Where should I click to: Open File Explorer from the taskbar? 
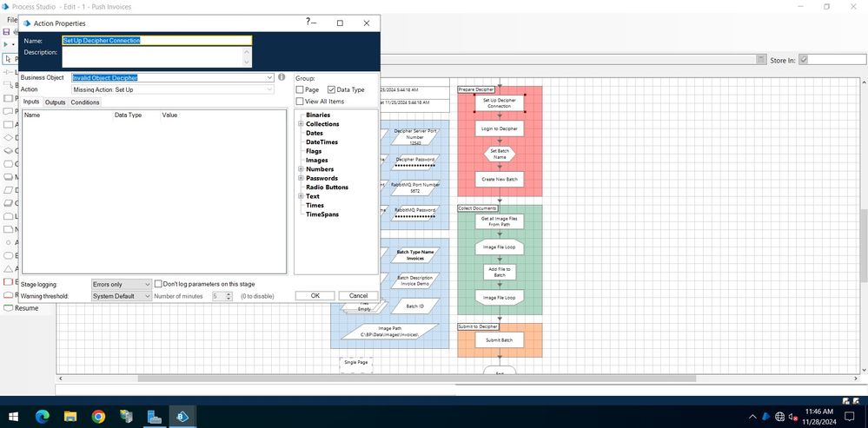70,417
